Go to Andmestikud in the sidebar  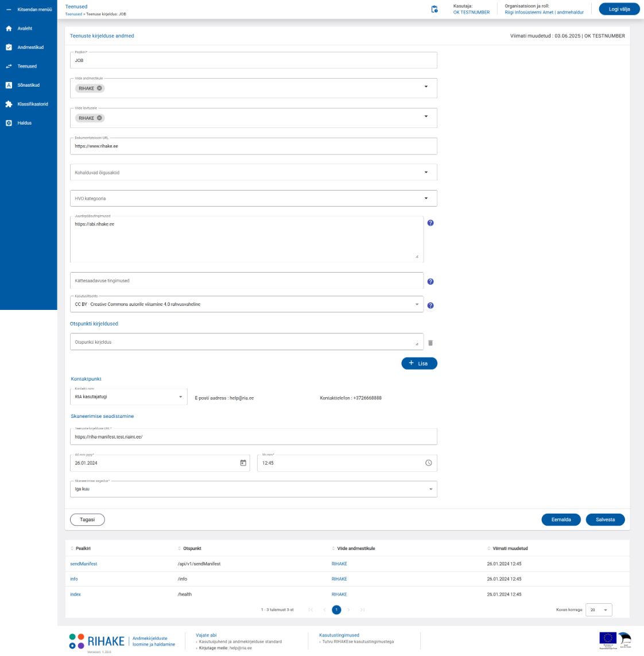point(30,48)
